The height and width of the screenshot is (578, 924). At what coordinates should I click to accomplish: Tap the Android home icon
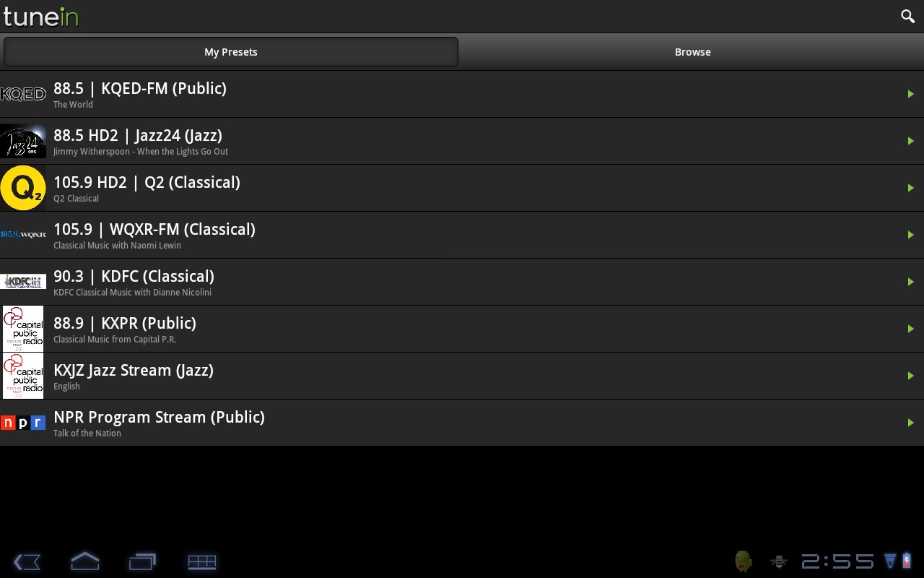[84, 561]
